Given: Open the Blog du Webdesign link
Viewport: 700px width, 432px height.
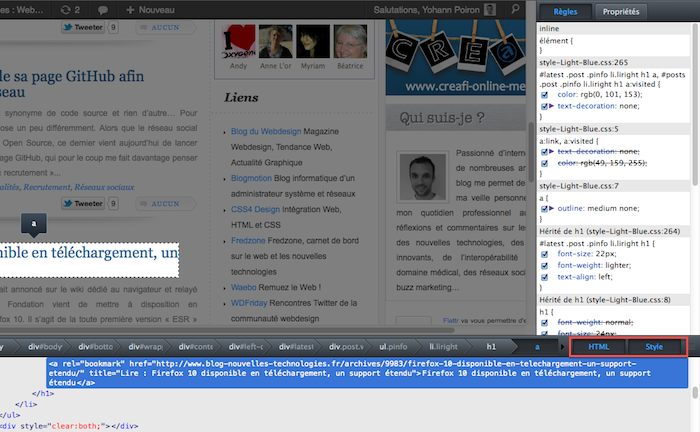Looking at the screenshot, I should pos(266,132).
